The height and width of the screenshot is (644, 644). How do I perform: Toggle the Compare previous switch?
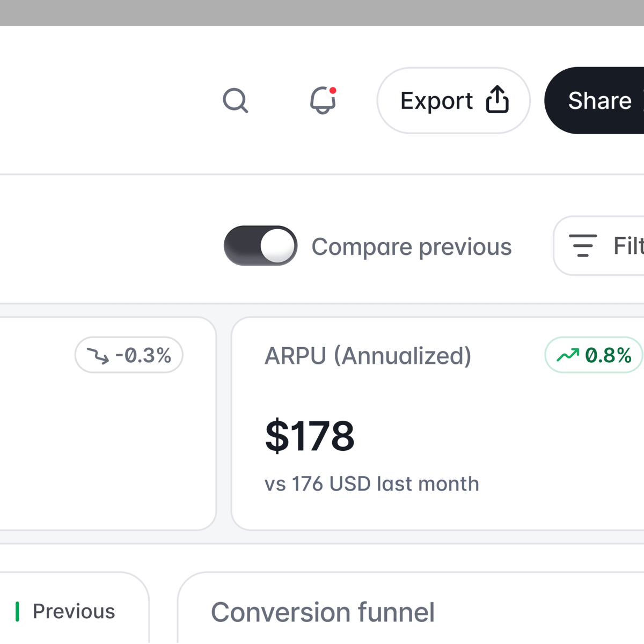click(261, 246)
